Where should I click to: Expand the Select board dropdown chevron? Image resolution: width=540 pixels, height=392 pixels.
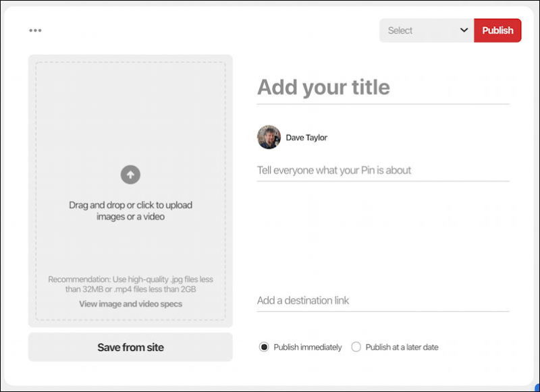[464, 30]
